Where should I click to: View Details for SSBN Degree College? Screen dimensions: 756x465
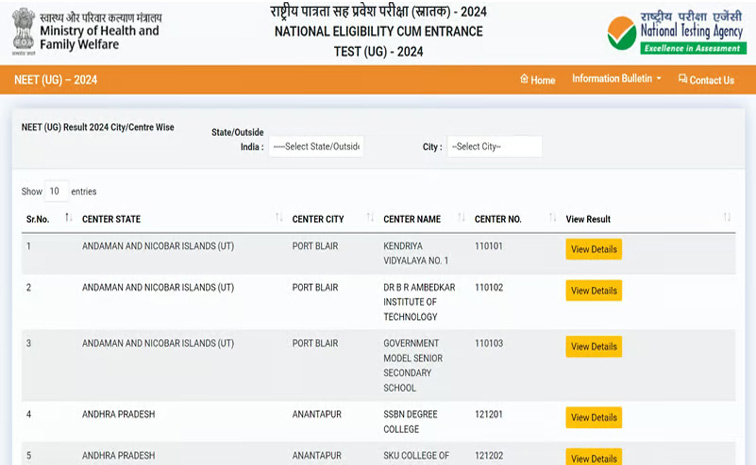[594, 418]
